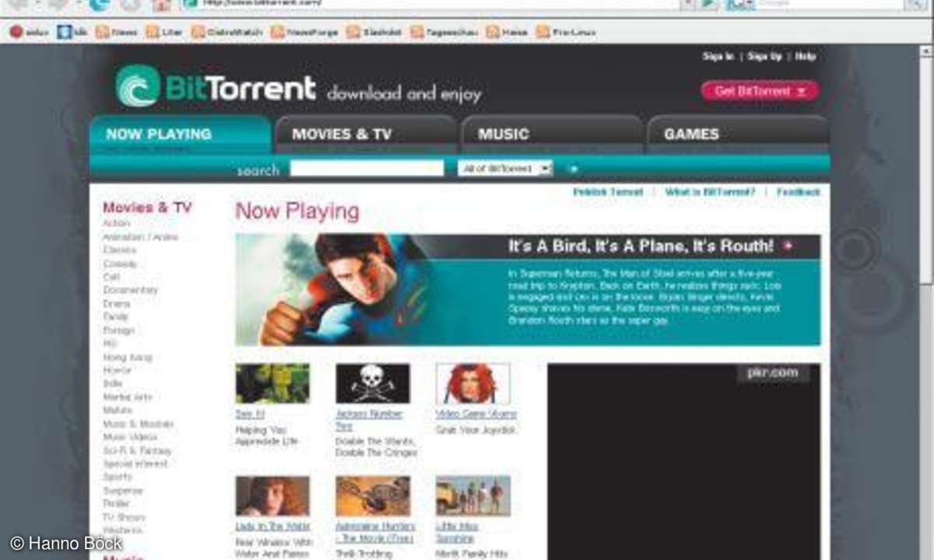Click the browser home toolbar icon
934x560 pixels.
pyautogui.click(x=162, y=5)
